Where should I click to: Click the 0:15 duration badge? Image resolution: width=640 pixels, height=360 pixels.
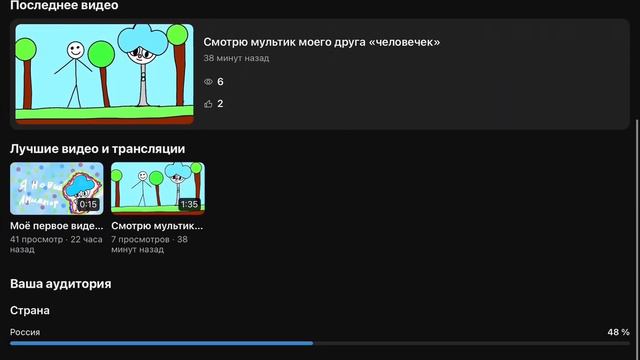coord(88,204)
